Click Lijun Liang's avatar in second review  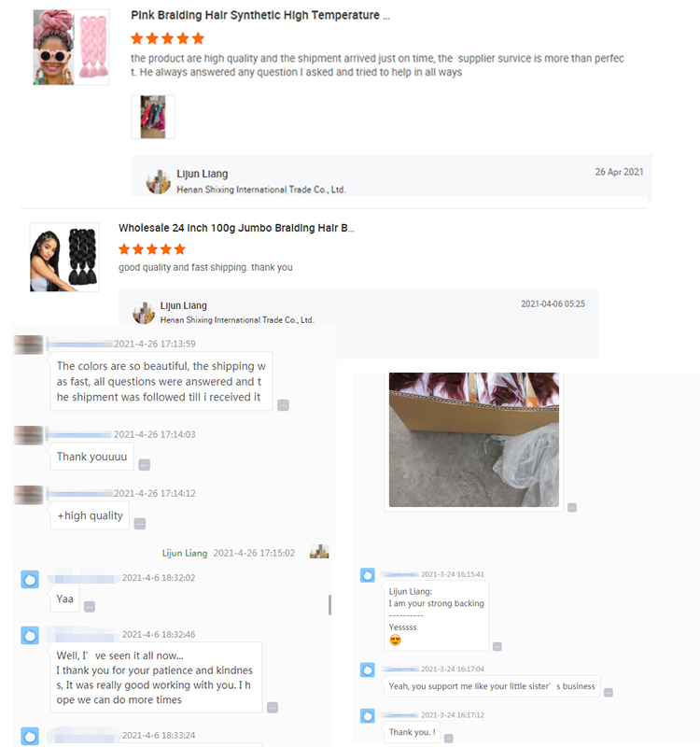tap(144, 313)
